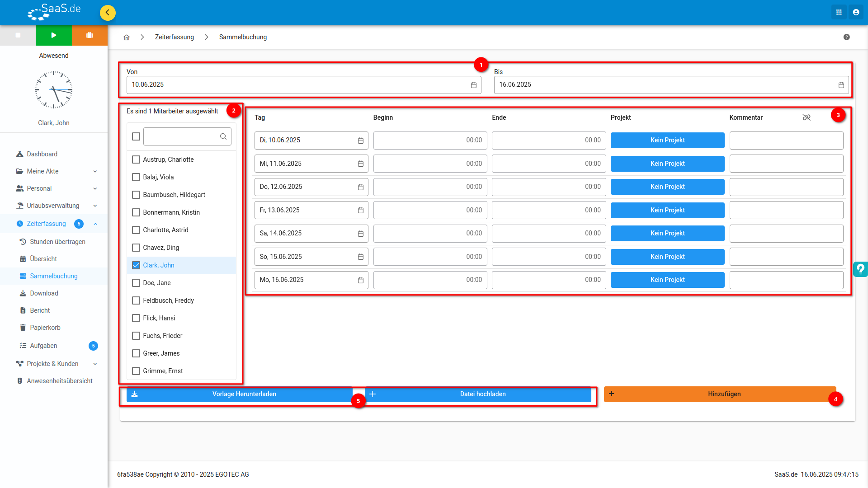Click employee search field
Image resolution: width=868 pixels, height=488 pixels.
pyautogui.click(x=187, y=136)
